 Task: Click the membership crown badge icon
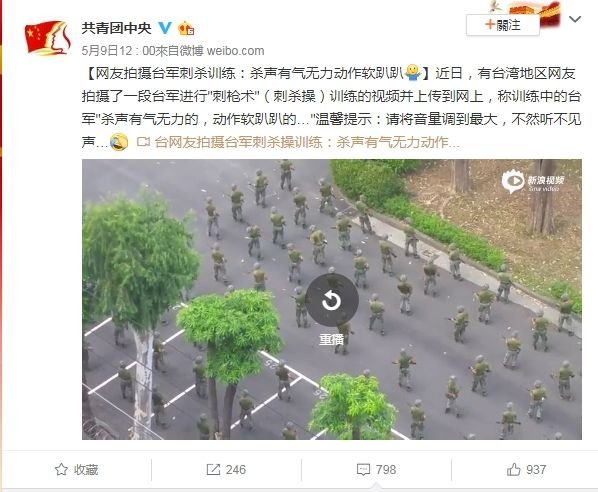(186, 28)
